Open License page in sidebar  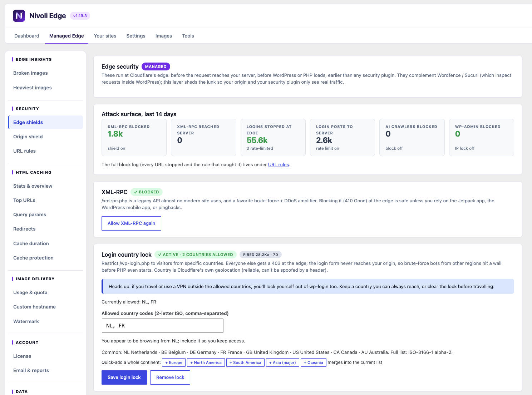[45, 356]
